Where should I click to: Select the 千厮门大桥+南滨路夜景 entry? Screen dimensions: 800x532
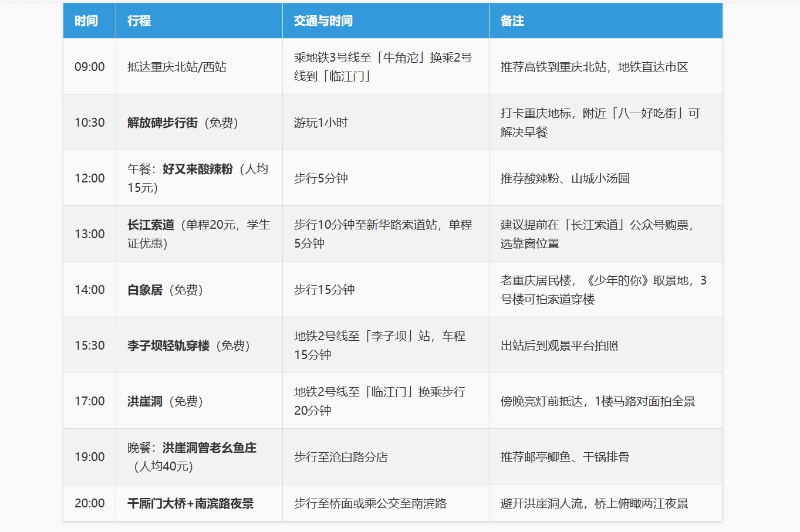(190, 503)
